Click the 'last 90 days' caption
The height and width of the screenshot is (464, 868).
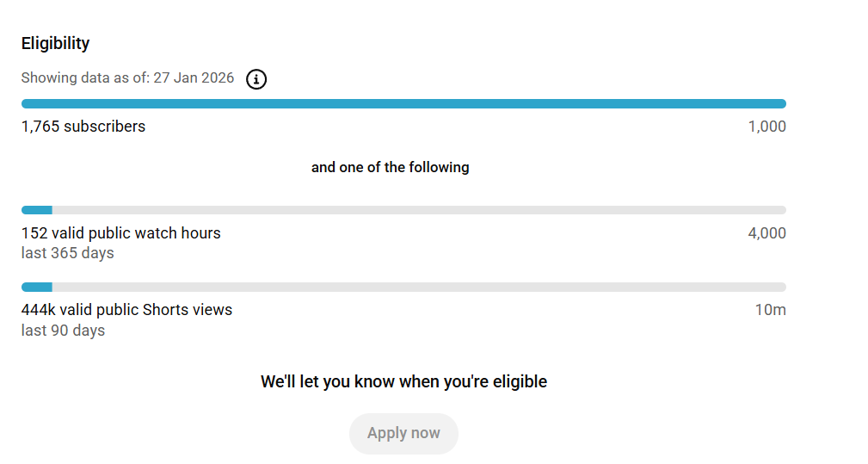click(x=63, y=331)
